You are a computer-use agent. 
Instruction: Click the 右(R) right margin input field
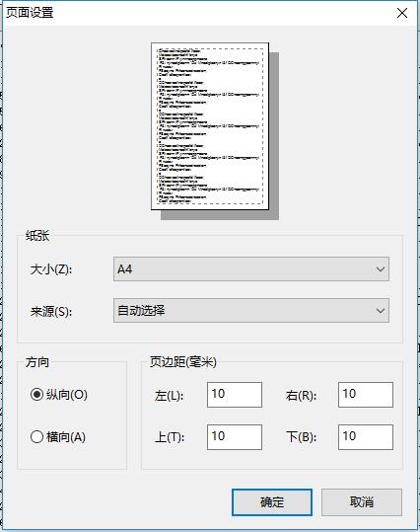(x=366, y=395)
